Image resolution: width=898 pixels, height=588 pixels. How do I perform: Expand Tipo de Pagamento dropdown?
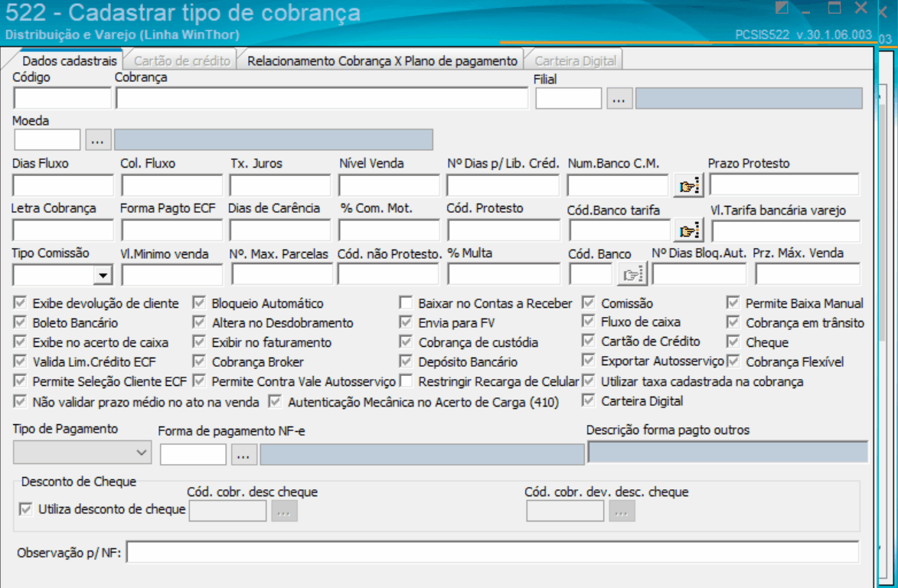coord(142,452)
